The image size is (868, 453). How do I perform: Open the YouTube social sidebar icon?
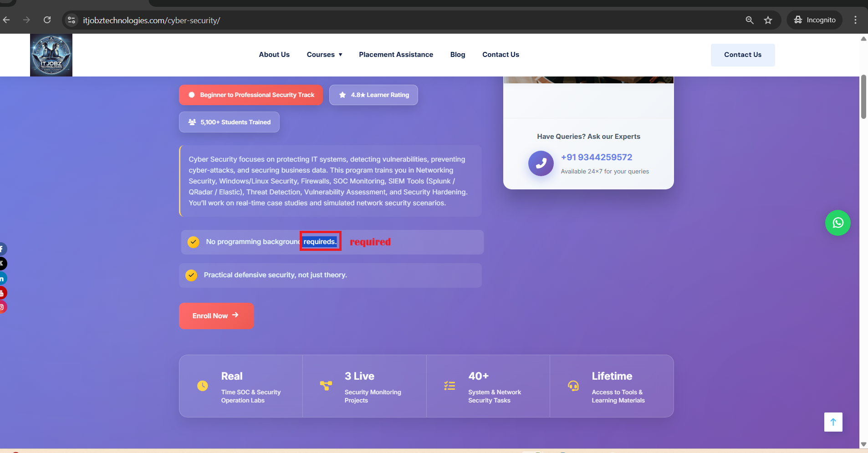2,293
